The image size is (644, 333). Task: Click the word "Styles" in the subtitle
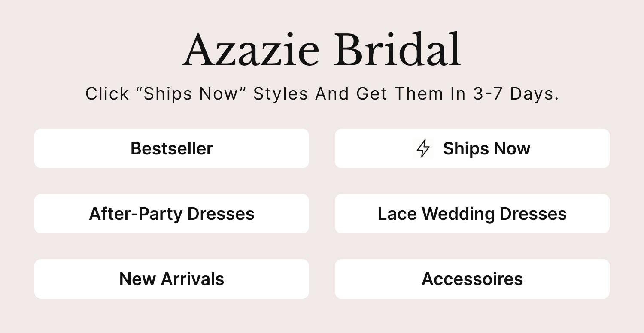click(x=280, y=94)
